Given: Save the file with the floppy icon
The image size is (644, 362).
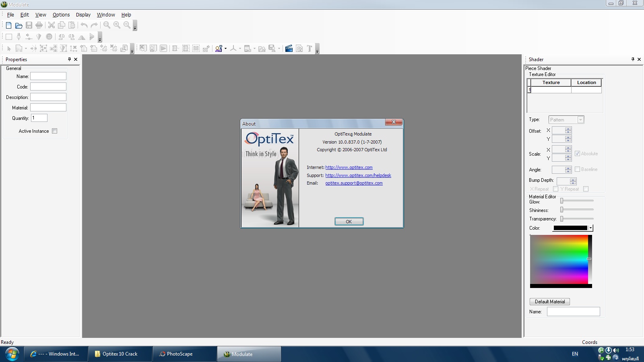Looking at the screenshot, I should pyautogui.click(x=29, y=25).
